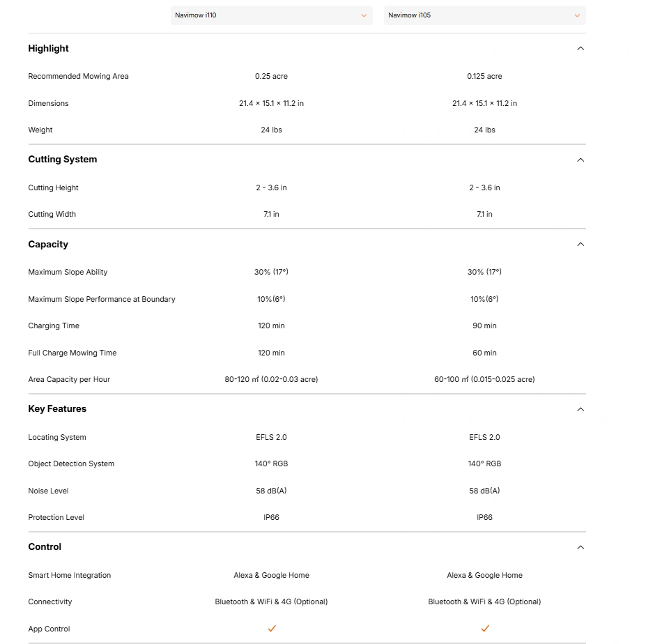Click the i110 Connectivity value text

(271, 601)
